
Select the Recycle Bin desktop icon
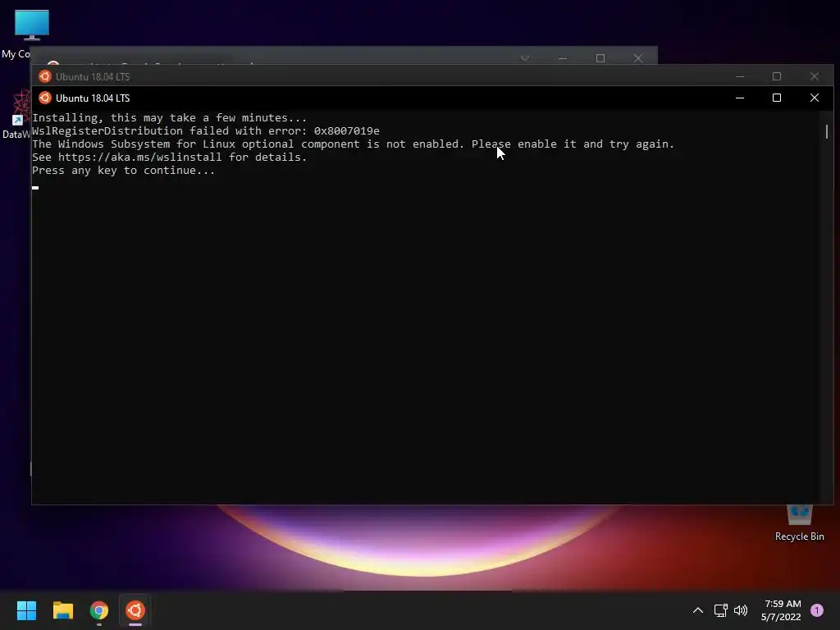[799, 523]
